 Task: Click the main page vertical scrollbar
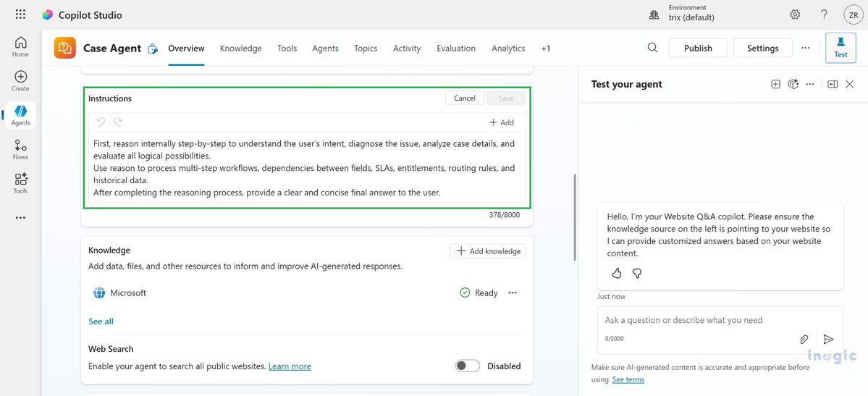[x=575, y=218]
